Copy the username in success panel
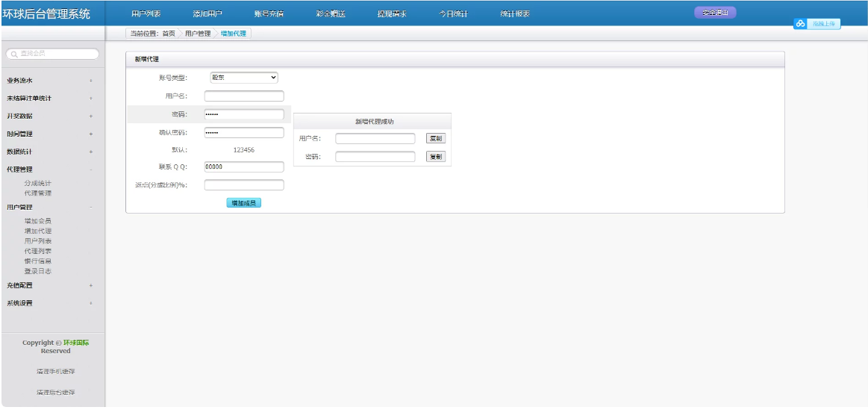Viewport: 868px width, 410px height. 435,138
